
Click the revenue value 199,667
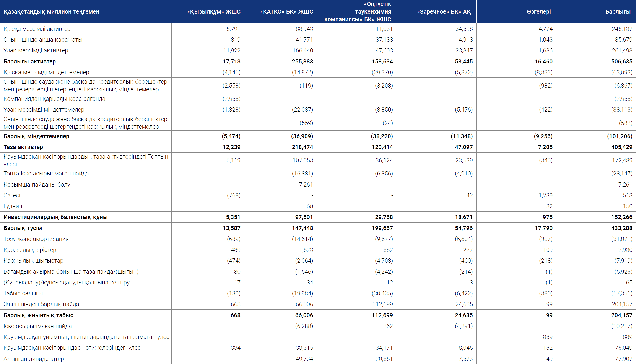pyautogui.click(x=382, y=228)
